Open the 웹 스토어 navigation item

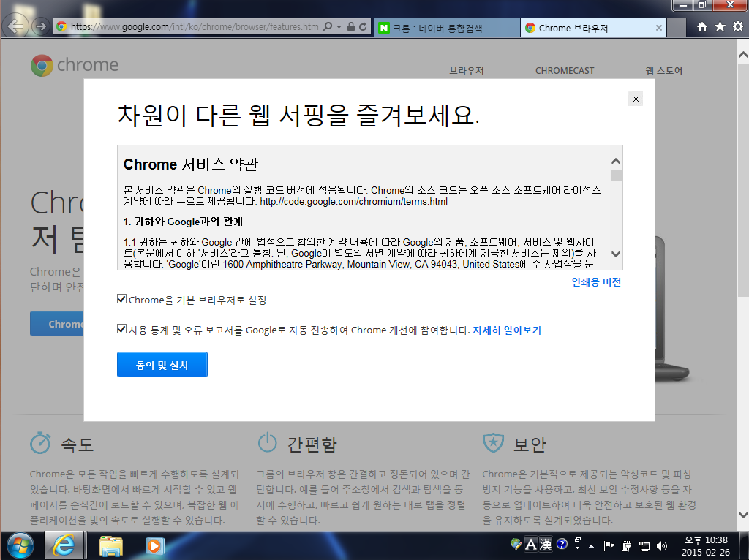[x=664, y=71]
